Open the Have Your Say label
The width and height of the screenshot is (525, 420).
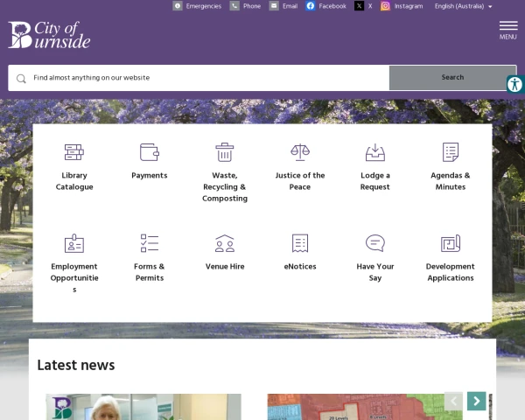375,272
